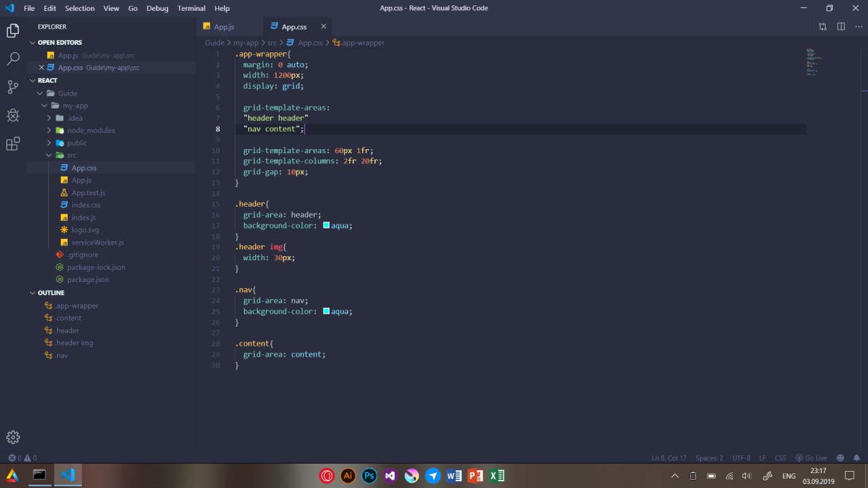Expand the node_modules folder
Screen dimensions: 868x488
coord(90,130)
